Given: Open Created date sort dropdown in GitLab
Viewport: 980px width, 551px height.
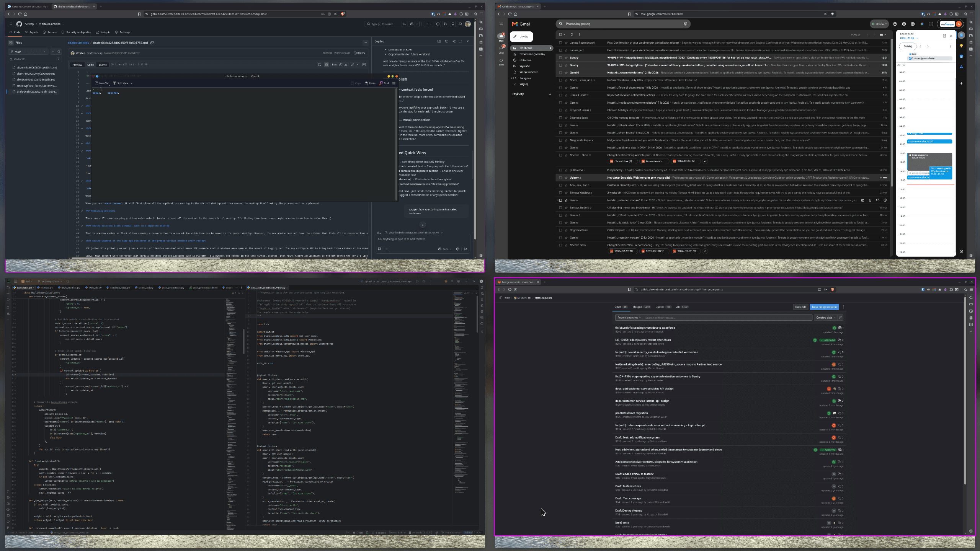Looking at the screenshot, I should pyautogui.click(x=825, y=318).
